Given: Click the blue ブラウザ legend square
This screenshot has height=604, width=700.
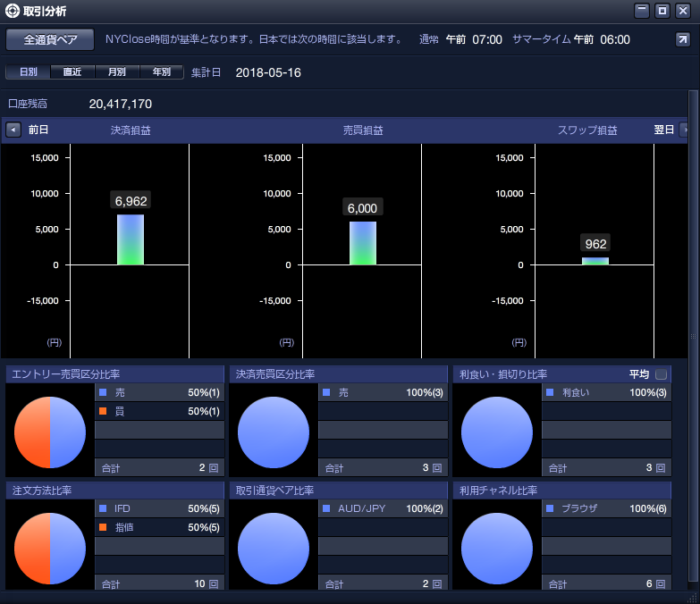Looking at the screenshot, I should (550, 508).
